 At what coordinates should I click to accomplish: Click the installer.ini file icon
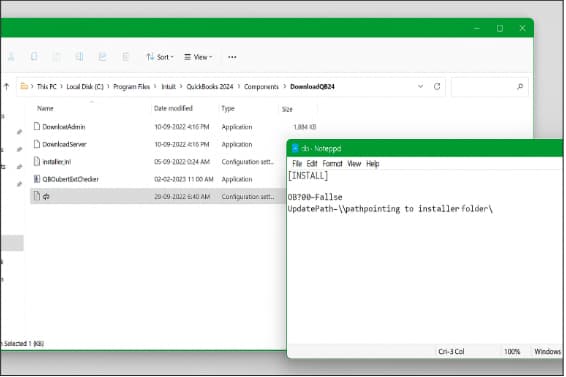(x=36, y=161)
